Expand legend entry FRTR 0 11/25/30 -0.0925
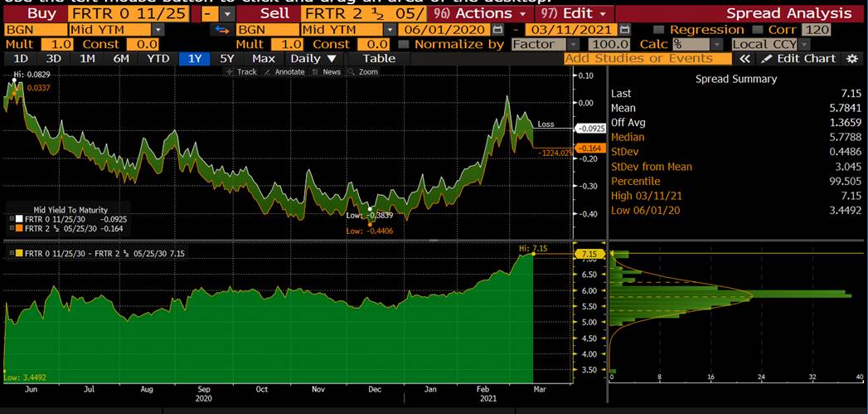The image size is (868, 414). 12,220
